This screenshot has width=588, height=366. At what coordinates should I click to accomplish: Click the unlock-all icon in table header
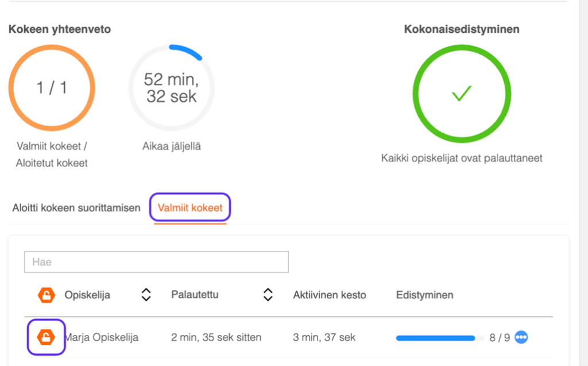[46, 295]
